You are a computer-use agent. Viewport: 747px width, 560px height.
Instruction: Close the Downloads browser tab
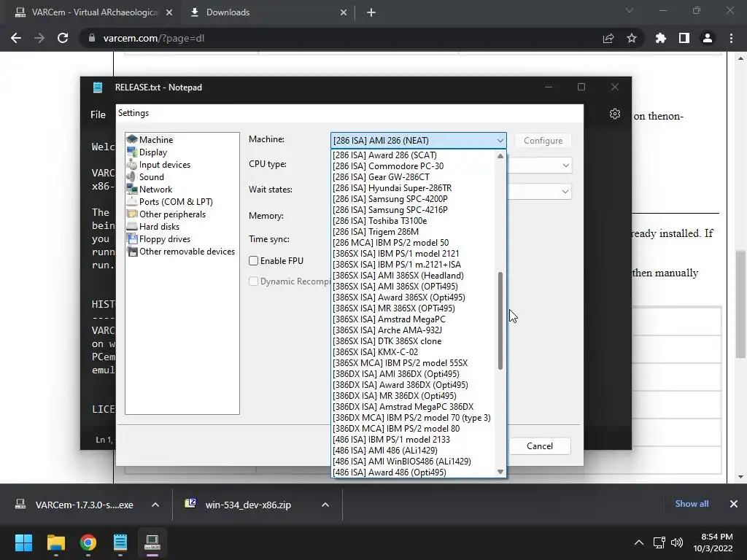(x=344, y=13)
